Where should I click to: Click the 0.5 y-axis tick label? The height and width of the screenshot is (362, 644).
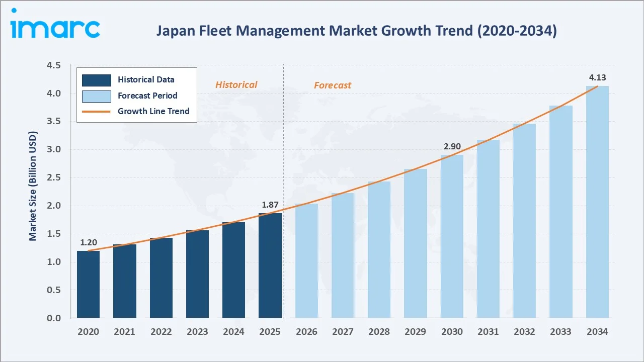(54, 291)
